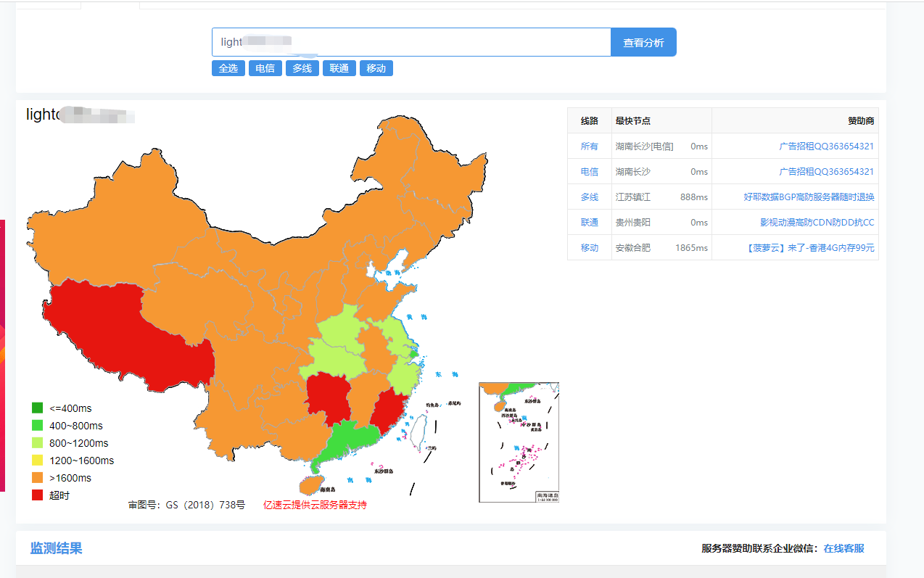
Task: Open the 所有 line link in table
Action: click(x=589, y=146)
